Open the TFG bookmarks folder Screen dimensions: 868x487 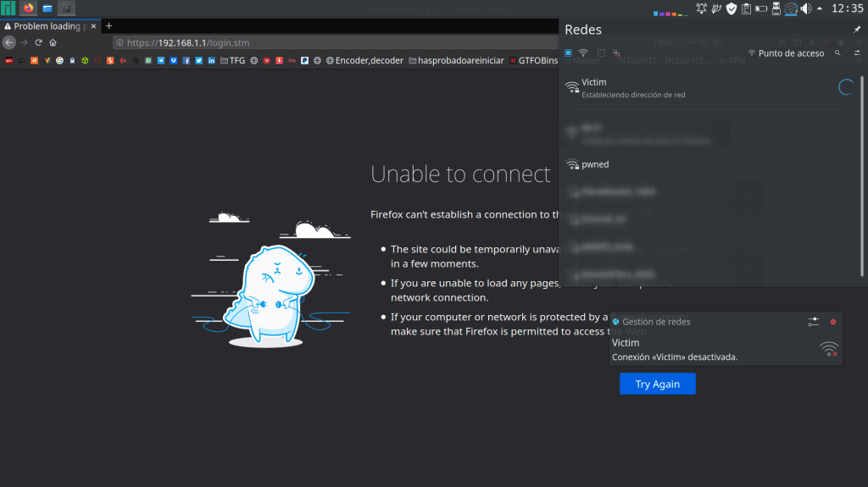[x=231, y=60]
